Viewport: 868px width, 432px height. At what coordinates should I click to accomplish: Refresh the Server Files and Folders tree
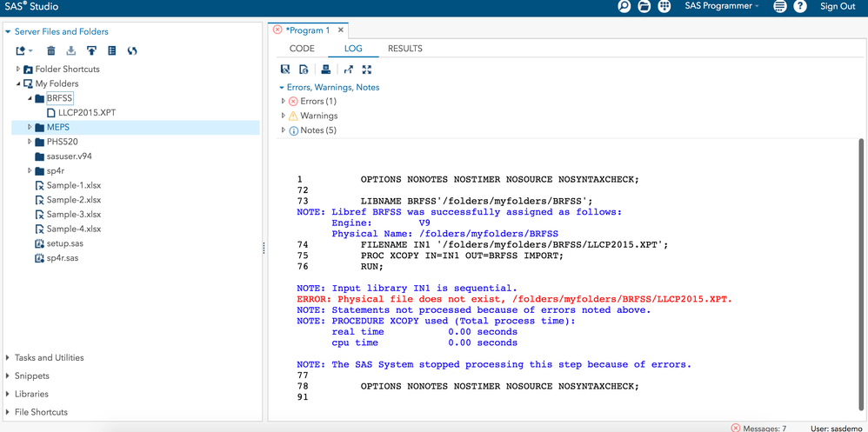(x=131, y=51)
